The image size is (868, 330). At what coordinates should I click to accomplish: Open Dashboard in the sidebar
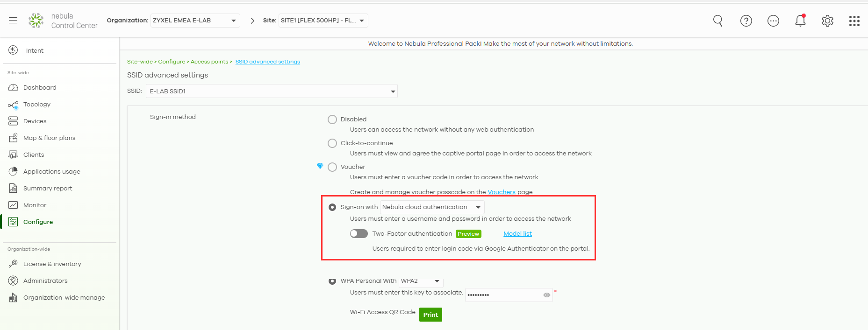point(40,88)
